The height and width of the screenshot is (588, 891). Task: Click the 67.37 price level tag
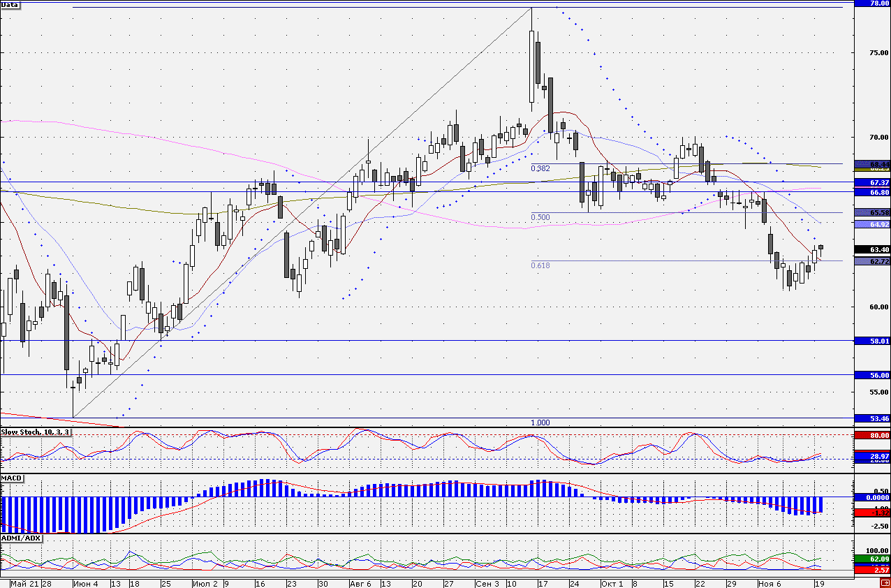[x=872, y=182]
